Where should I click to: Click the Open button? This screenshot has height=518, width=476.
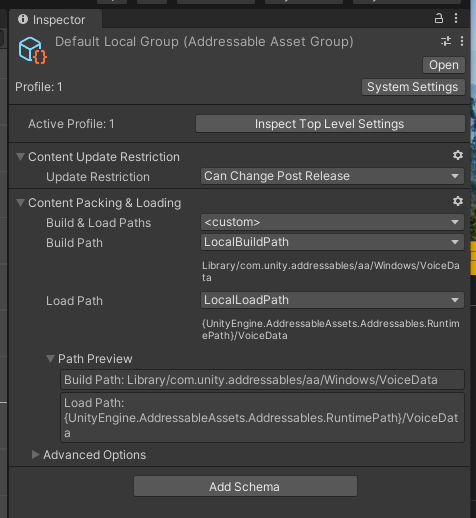tap(444, 65)
